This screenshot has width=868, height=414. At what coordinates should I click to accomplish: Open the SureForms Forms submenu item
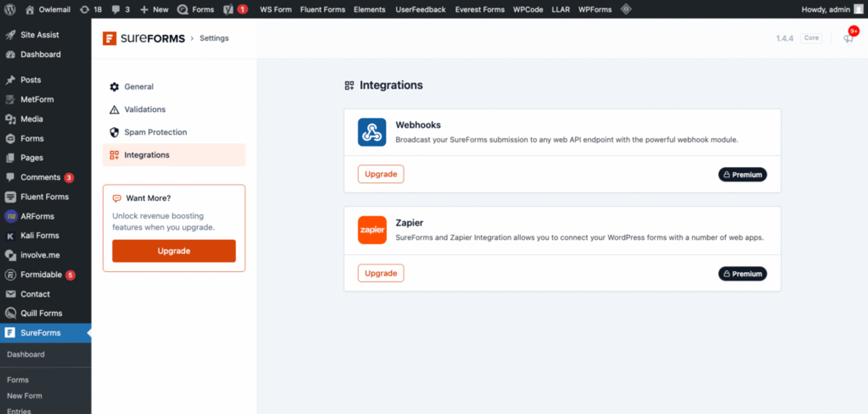(18, 380)
